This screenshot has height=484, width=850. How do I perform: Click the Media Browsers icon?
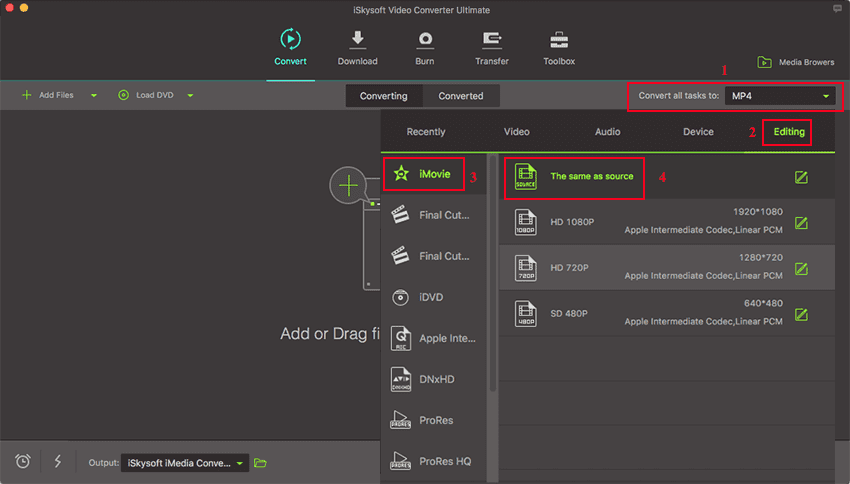(x=765, y=62)
